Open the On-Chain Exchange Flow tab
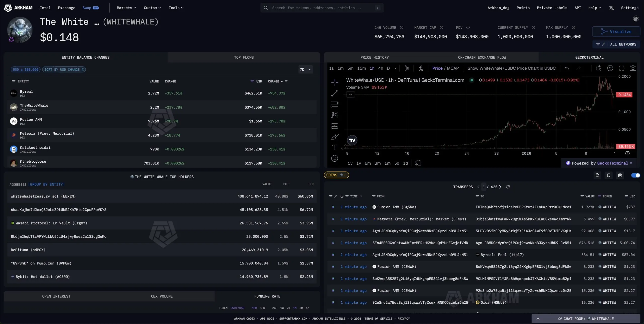The height and width of the screenshot is (324, 644). tap(482, 57)
